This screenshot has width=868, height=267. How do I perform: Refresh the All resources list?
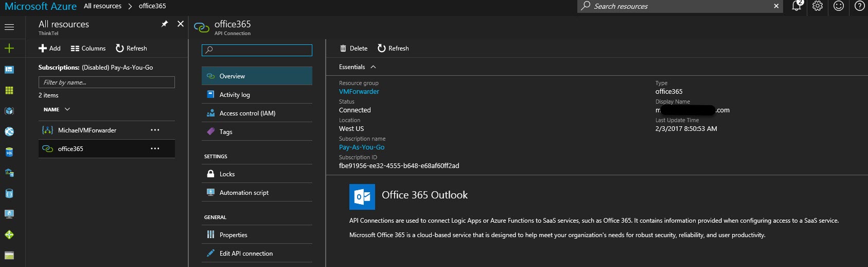pyautogui.click(x=131, y=48)
